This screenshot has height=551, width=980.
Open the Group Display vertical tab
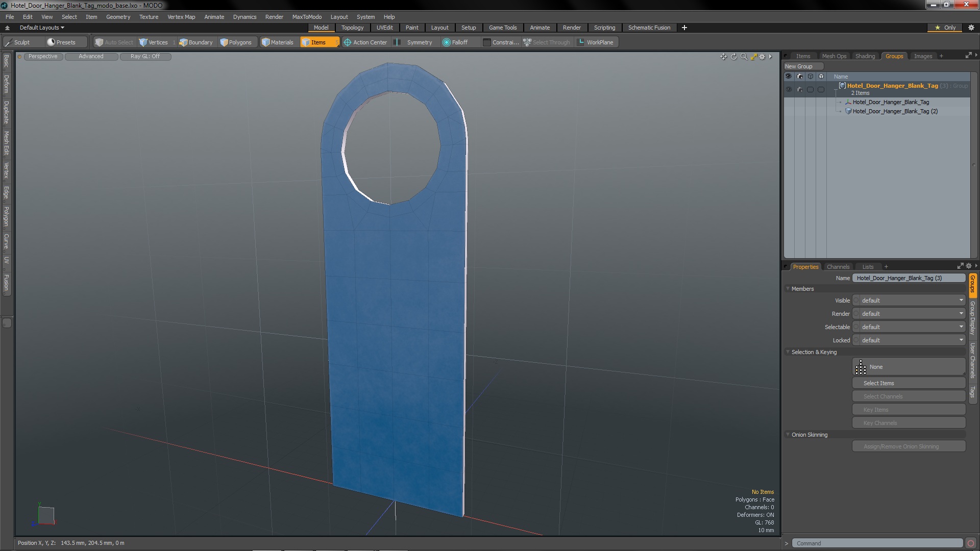(x=973, y=317)
